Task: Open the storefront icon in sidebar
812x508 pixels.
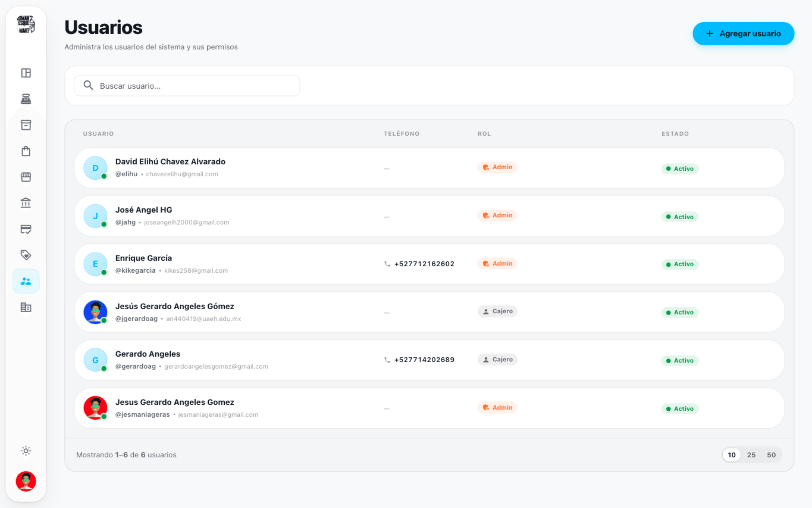Action: [26, 177]
